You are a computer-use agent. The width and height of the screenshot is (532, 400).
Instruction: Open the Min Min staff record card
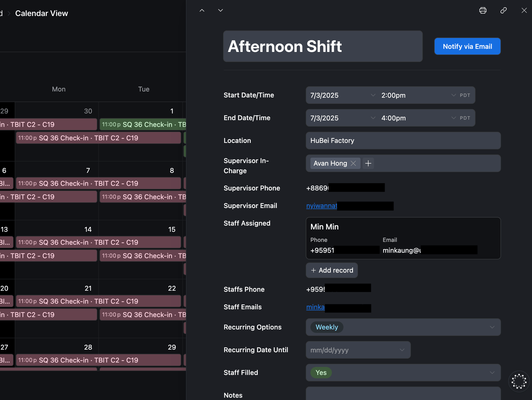pos(403,238)
